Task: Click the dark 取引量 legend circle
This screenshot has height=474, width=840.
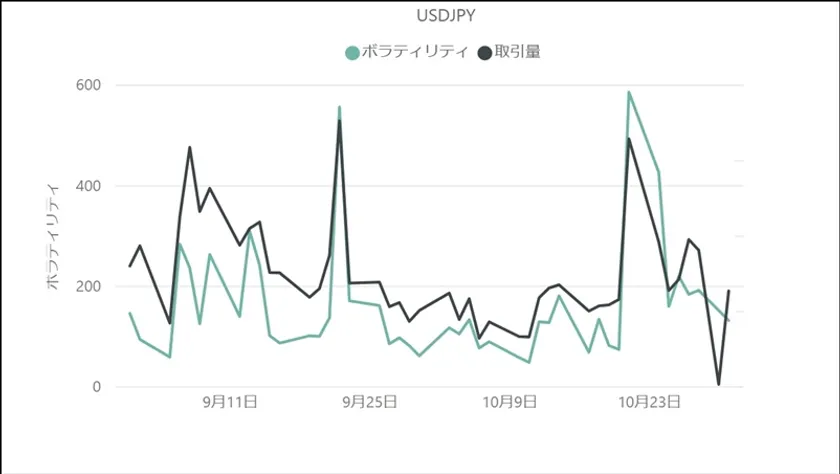Action: coord(485,53)
